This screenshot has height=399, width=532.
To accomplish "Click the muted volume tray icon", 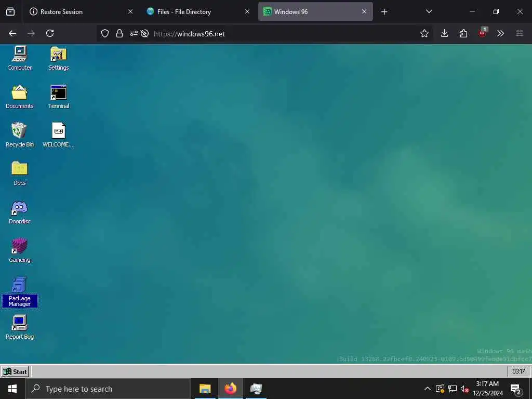I will point(464,389).
